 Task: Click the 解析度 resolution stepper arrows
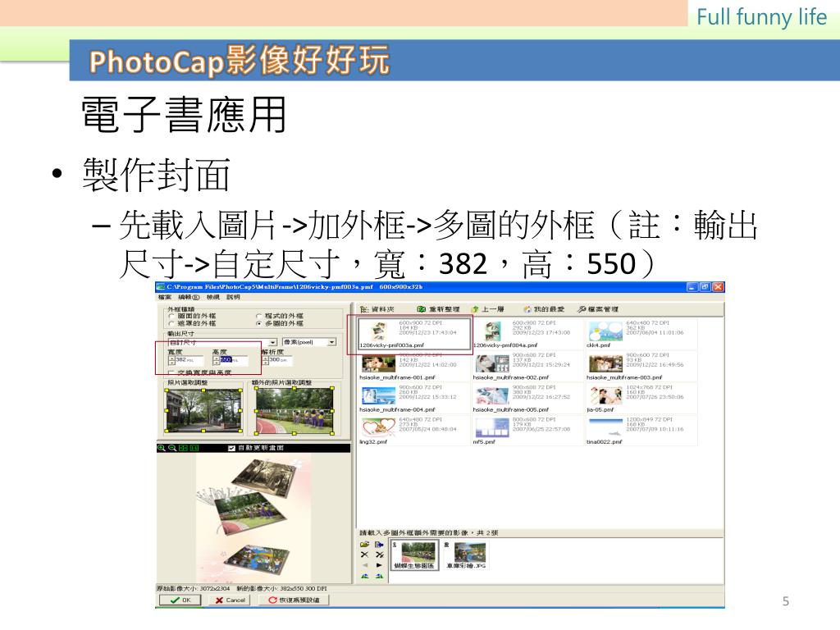tap(265, 361)
